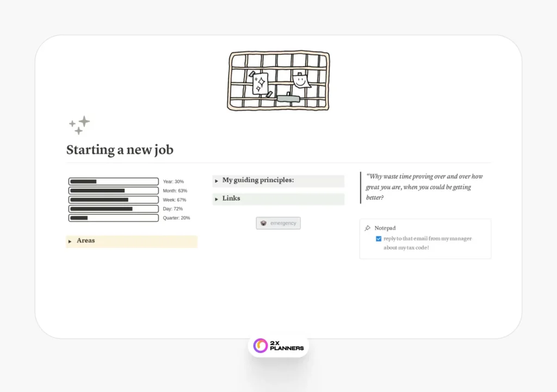Click the Year progress bar
This screenshot has width=557, height=392.
tap(114, 182)
